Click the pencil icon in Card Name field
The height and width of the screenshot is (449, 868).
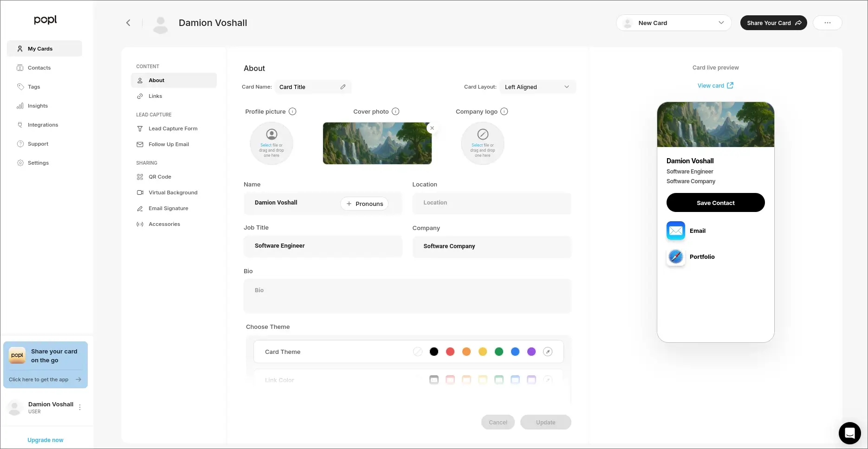click(x=343, y=87)
